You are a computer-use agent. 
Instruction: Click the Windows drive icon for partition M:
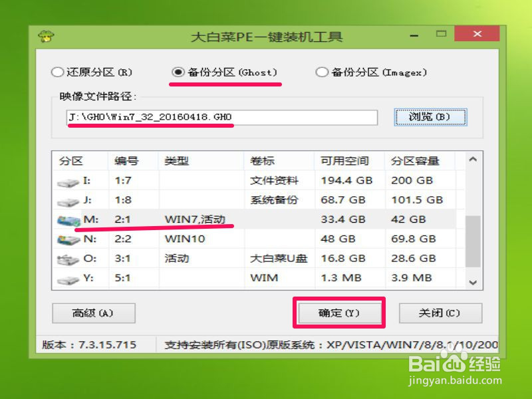point(68,221)
